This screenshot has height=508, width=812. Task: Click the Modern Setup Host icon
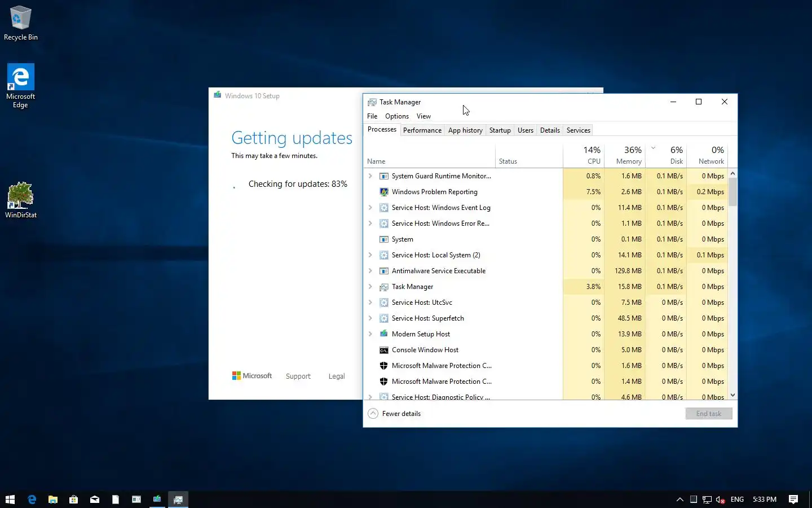[x=384, y=334]
